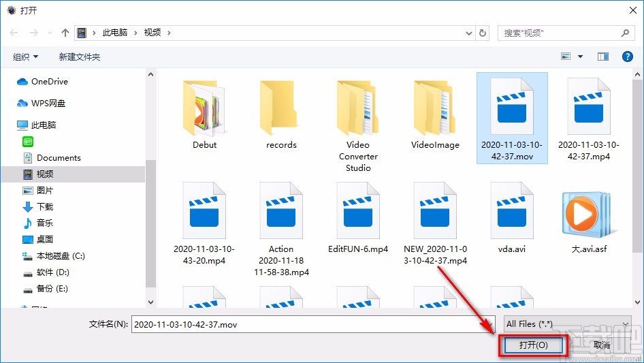Toggle the preview pane
Image resolution: width=644 pixels, height=363 pixels.
coord(603,57)
